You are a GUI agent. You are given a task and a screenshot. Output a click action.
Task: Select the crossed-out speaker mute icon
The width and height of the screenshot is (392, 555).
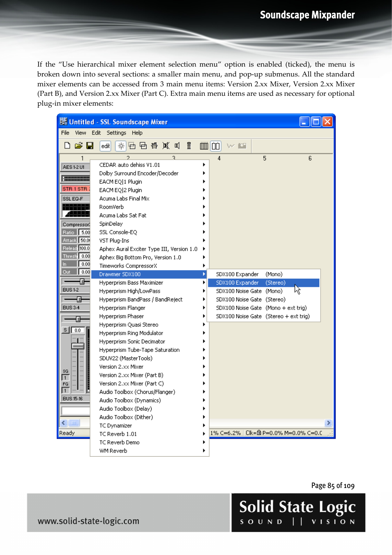[x=166, y=146]
